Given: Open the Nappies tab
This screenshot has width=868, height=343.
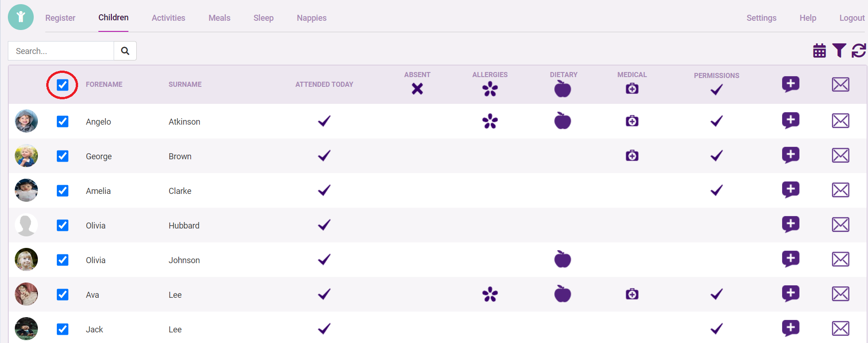Looking at the screenshot, I should pos(311,18).
